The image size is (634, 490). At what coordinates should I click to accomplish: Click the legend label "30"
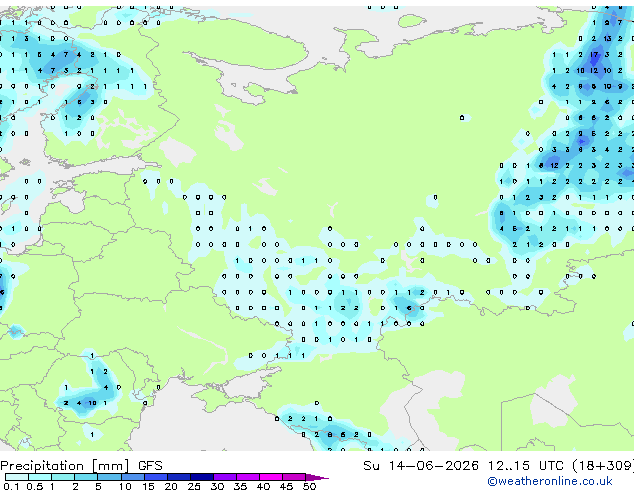(217, 486)
